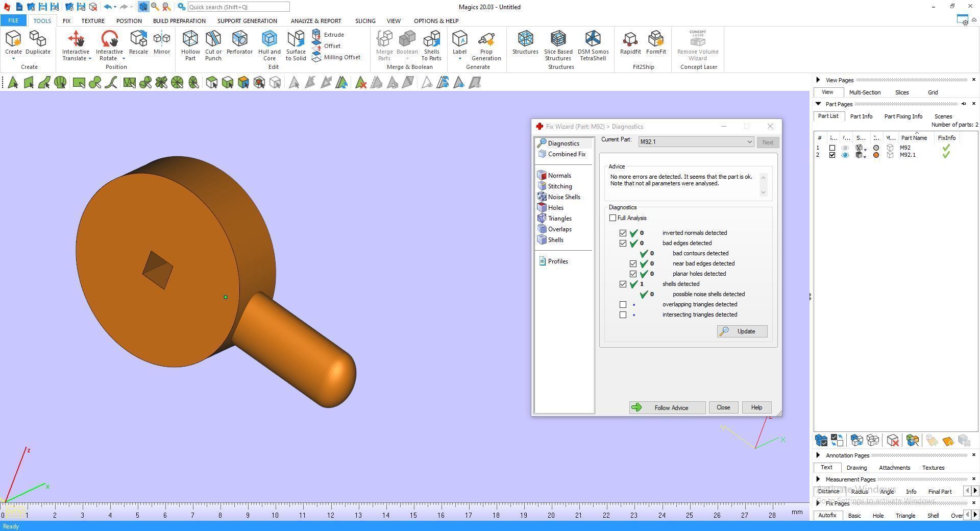This screenshot has height=531, width=980.
Task: Toggle visibility eye of part M92.1
Action: [845, 155]
